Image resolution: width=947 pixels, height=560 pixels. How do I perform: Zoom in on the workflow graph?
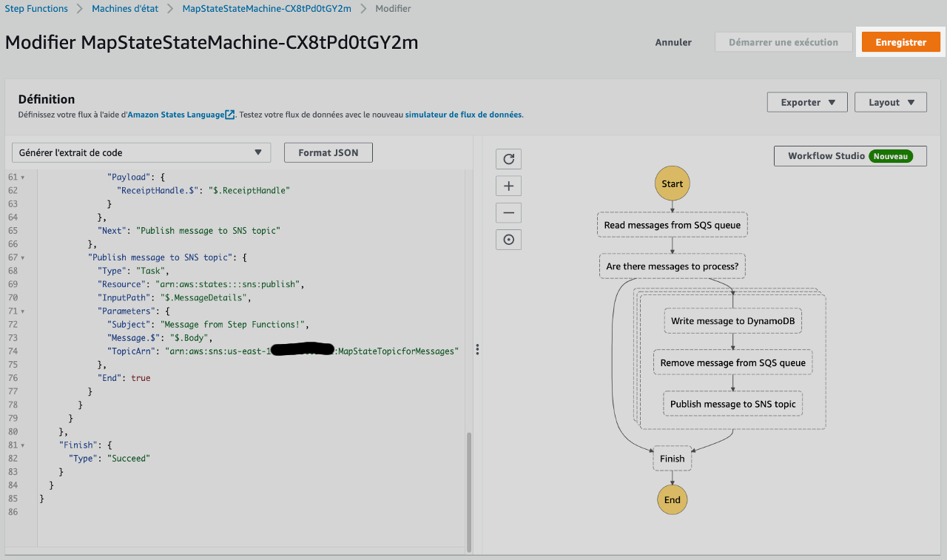coord(508,186)
